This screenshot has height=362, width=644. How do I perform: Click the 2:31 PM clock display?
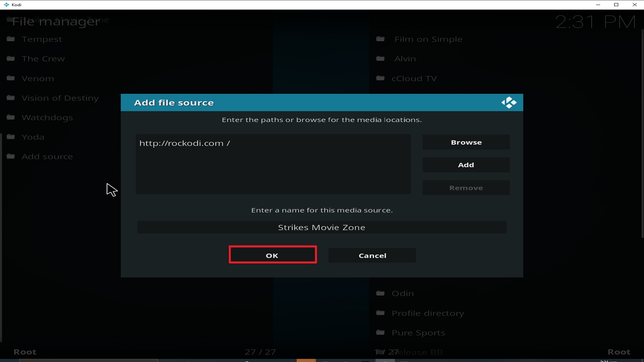click(596, 22)
